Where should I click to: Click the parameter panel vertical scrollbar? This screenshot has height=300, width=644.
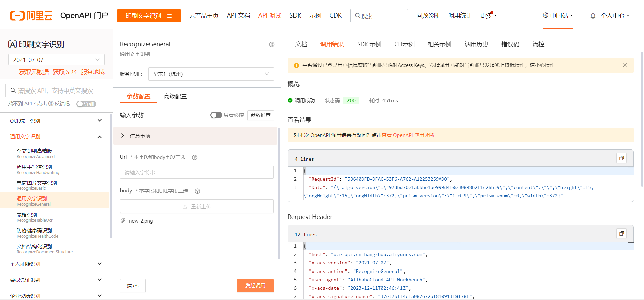tap(279, 193)
